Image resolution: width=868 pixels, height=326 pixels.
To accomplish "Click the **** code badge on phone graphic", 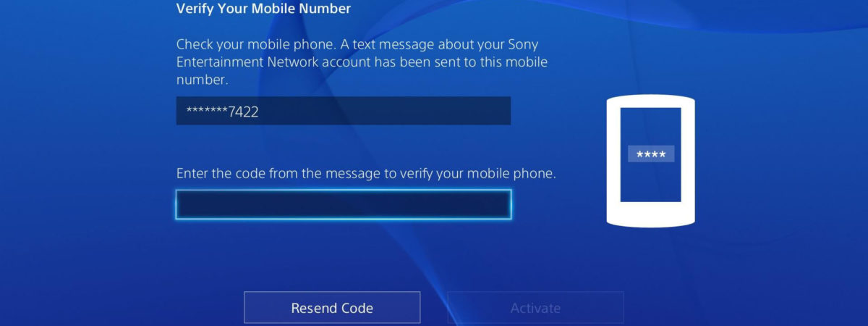I will [651, 154].
